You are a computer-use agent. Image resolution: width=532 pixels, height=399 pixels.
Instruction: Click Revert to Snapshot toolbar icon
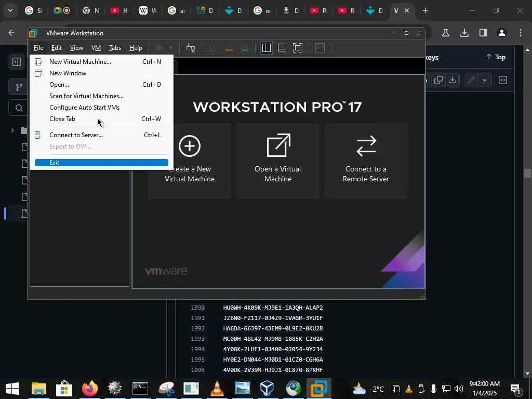[x=229, y=48]
